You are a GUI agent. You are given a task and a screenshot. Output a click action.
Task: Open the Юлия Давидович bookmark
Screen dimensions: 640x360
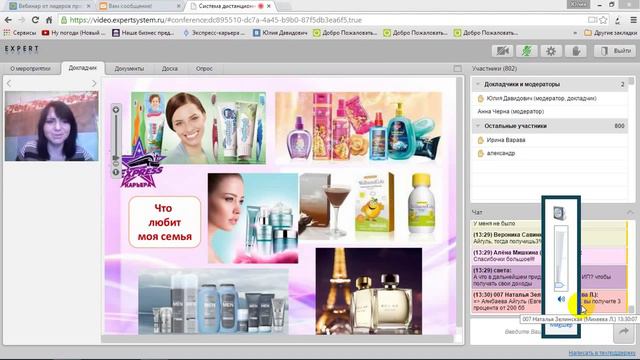click(x=280, y=33)
